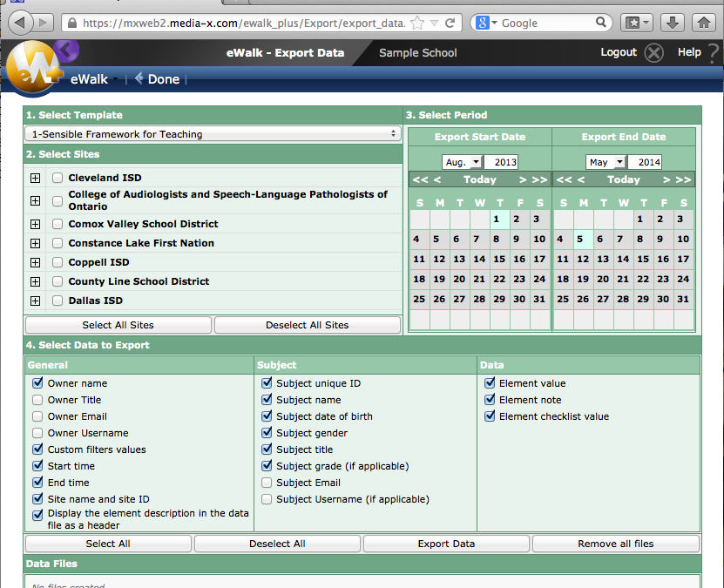The height and width of the screenshot is (588, 724).
Task: Expand College of Audiologists site node
Action: click(x=35, y=200)
